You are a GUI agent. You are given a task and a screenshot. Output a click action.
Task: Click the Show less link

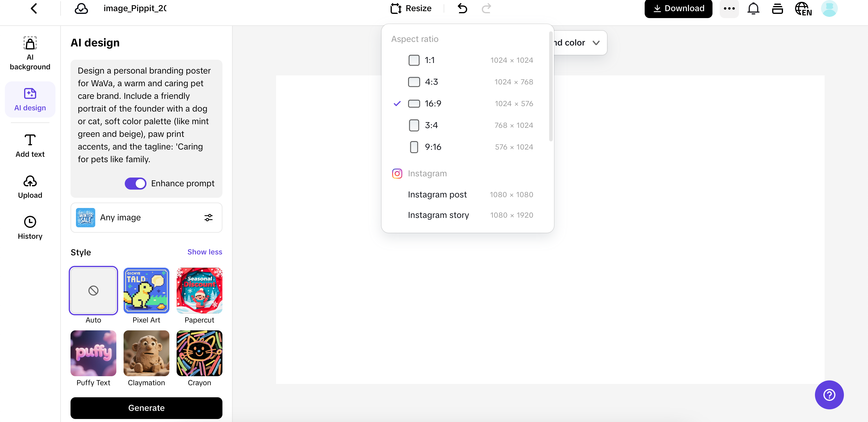pyautogui.click(x=205, y=252)
